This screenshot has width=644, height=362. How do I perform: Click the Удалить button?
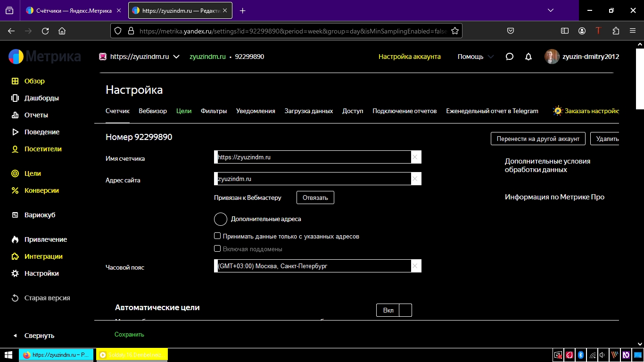[605, 139]
